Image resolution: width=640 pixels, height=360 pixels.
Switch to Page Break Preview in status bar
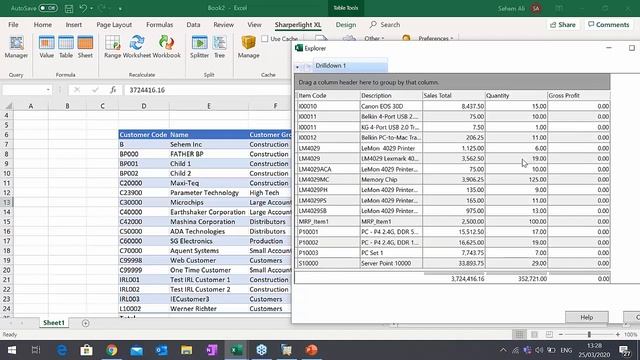(x=549, y=334)
